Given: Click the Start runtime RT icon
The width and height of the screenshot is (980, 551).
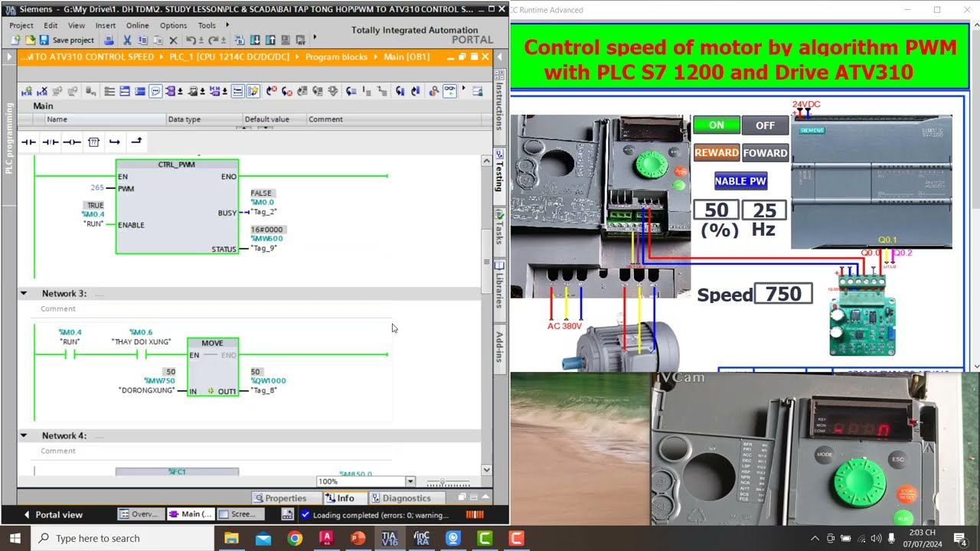Looking at the screenshot, I should 302,40.
